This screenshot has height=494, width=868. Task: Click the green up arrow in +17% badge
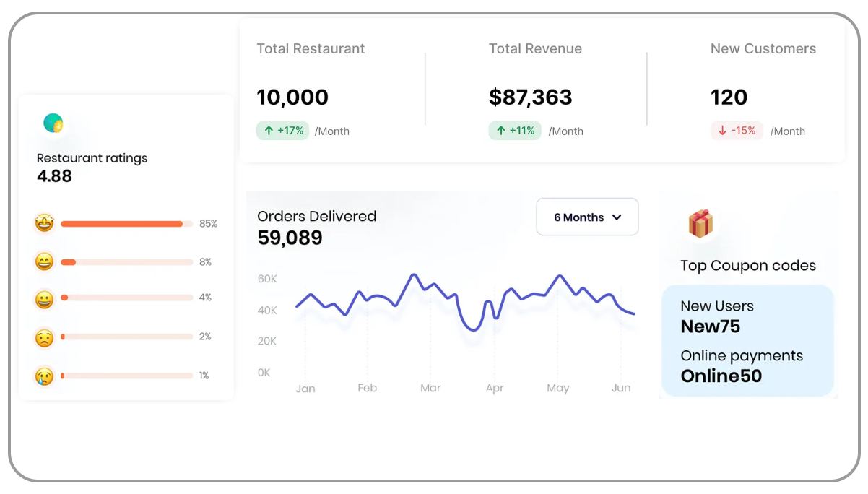point(269,131)
